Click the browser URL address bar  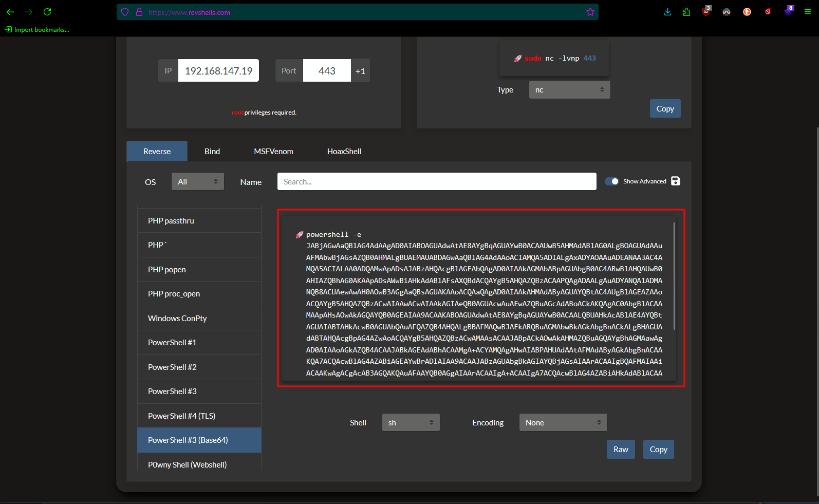tap(357, 12)
